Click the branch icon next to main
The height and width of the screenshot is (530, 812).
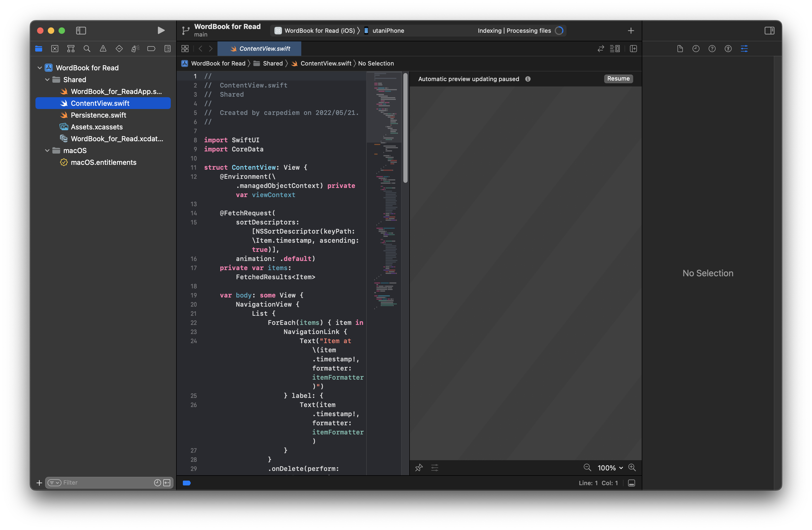pyautogui.click(x=186, y=31)
